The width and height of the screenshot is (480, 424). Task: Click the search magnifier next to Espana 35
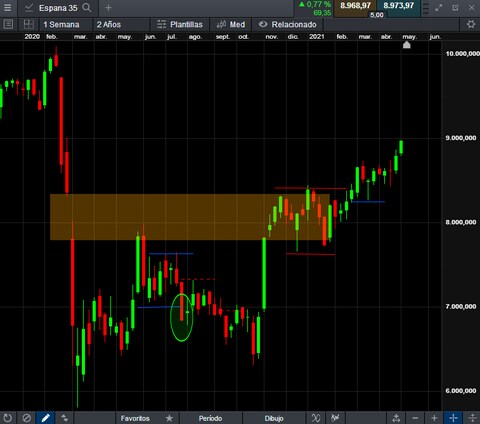[87, 8]
